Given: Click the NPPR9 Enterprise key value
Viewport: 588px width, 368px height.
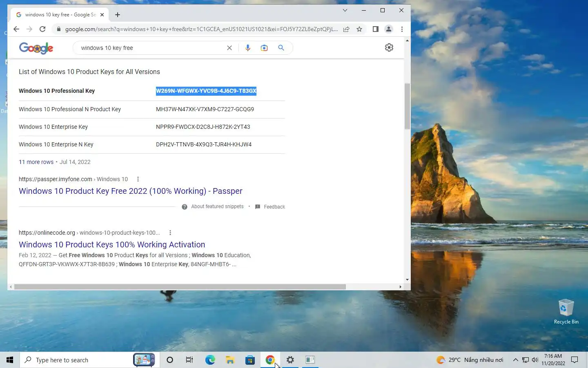Looking at the screenshot, I should pyautogui.click(x=203, y=127).
